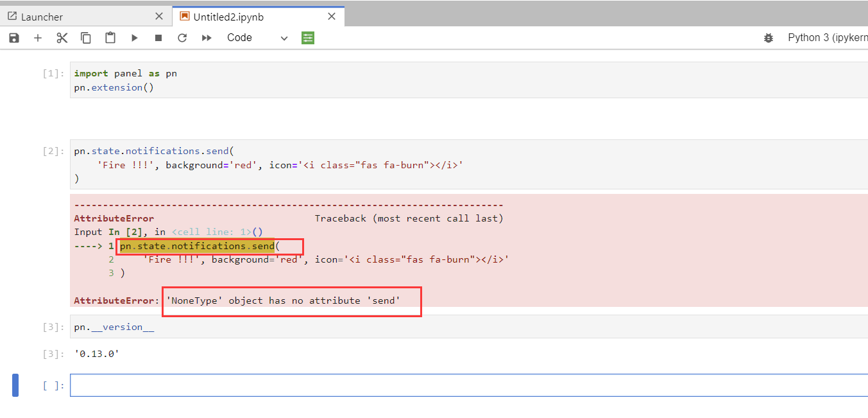Screen dimensions: 868x418
Task: Close the Launcher tab
Action: [159, 17]
